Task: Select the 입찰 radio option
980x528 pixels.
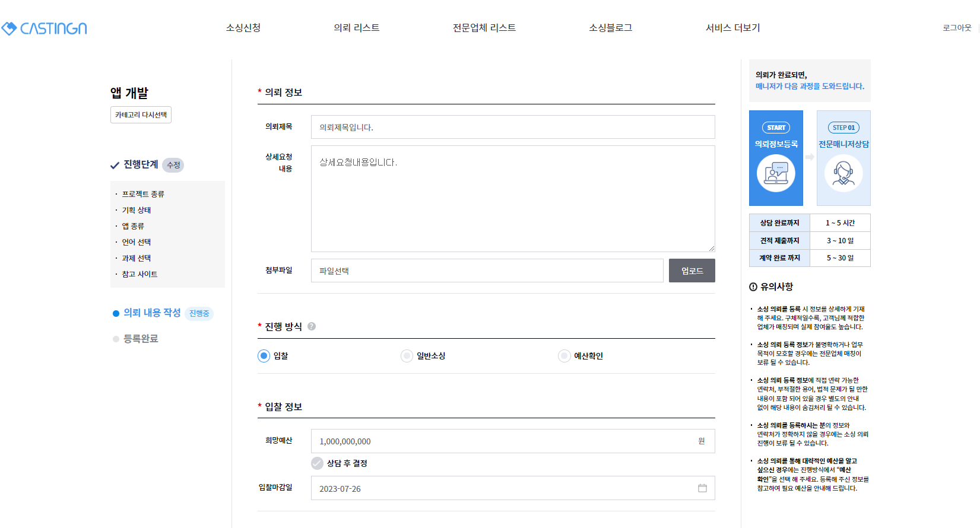Action: (x=264, y=356)
